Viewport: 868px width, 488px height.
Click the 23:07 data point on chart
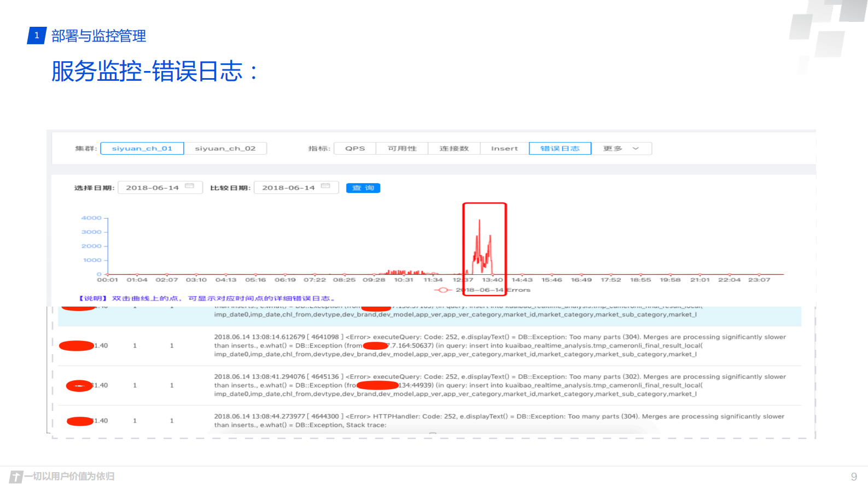point(759,274)
